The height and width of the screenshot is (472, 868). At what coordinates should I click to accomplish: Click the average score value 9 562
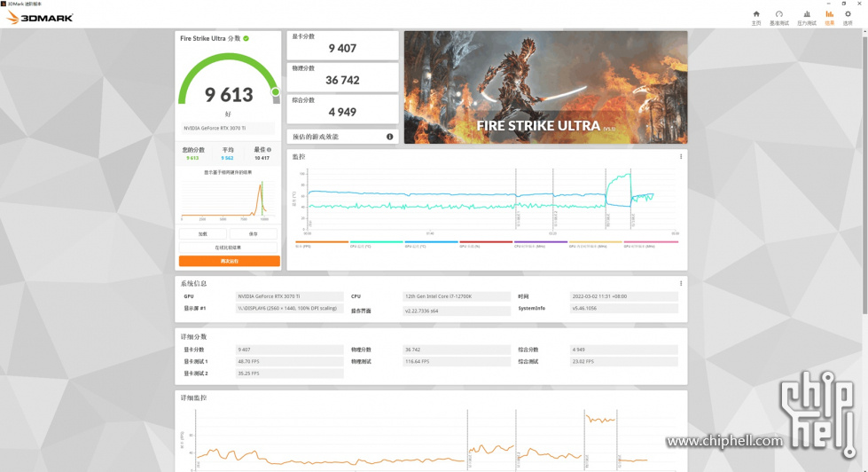point(228,158)
